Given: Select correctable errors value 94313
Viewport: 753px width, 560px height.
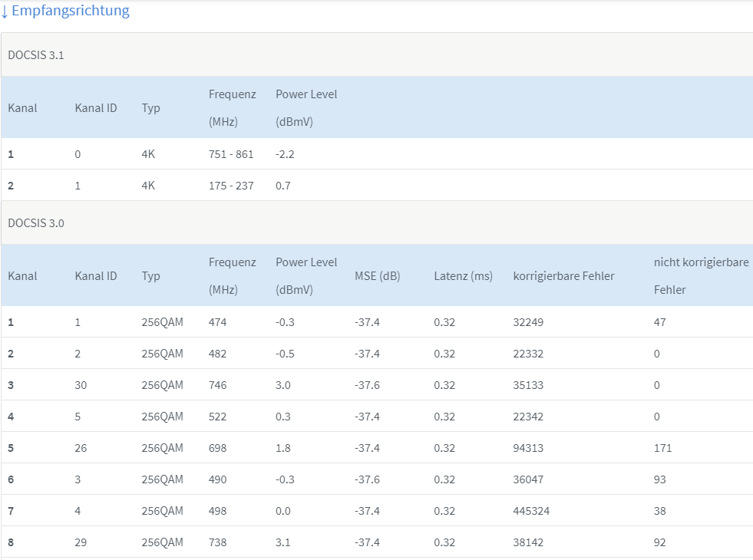Looking at the screenshot, I should coord(528,448).
